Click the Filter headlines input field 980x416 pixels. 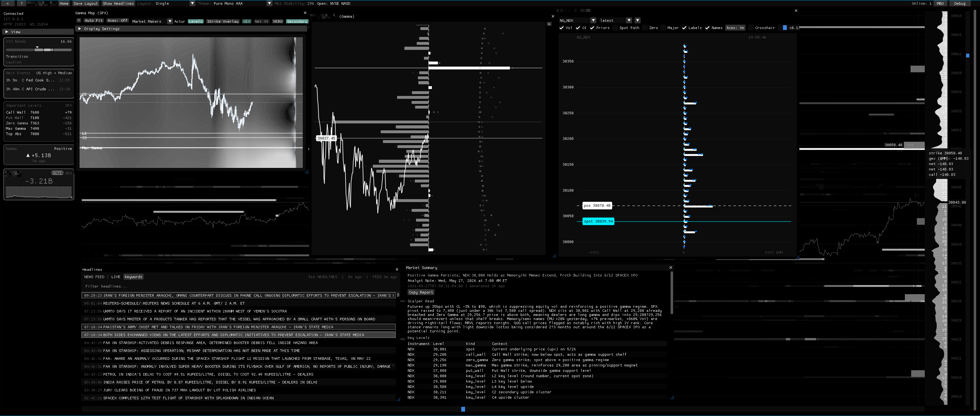(239, 286)
